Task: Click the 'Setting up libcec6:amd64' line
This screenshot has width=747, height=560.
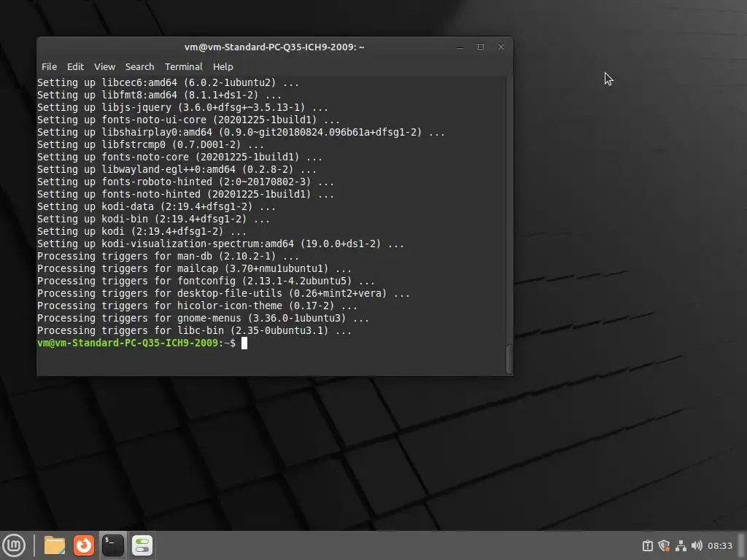Action: (169, 83)
